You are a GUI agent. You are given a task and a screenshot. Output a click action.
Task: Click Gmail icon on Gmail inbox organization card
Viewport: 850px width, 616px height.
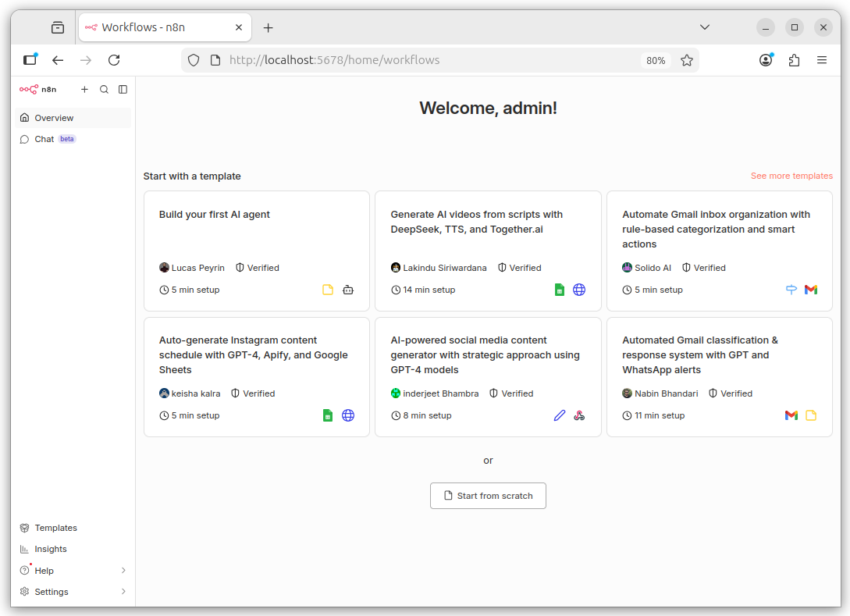(x=811, y=290)
